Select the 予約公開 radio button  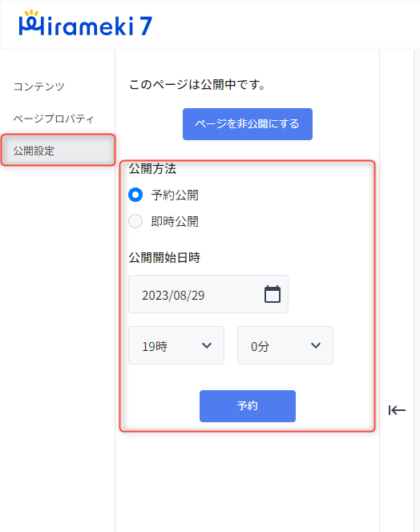coord(135,195)
